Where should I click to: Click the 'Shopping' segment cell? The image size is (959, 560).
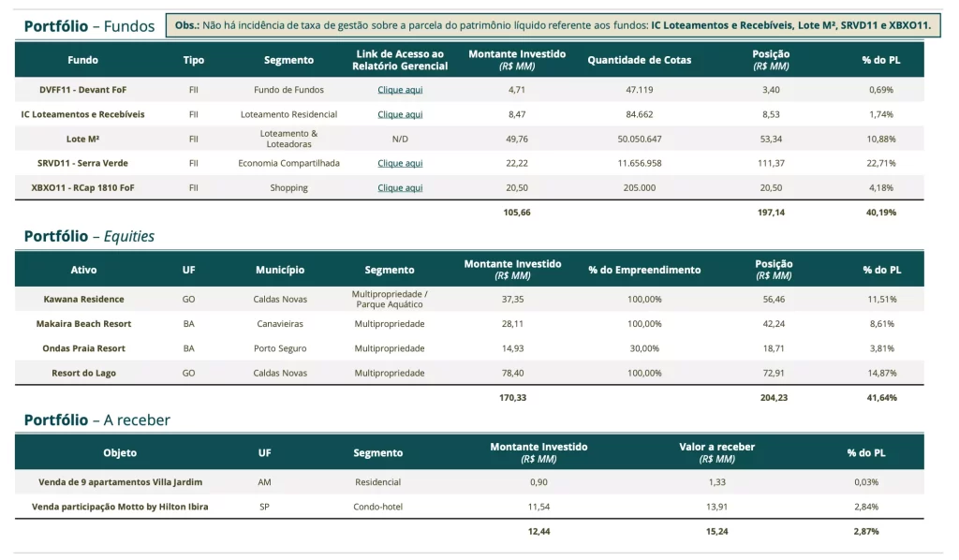click(x=288, y=187)
